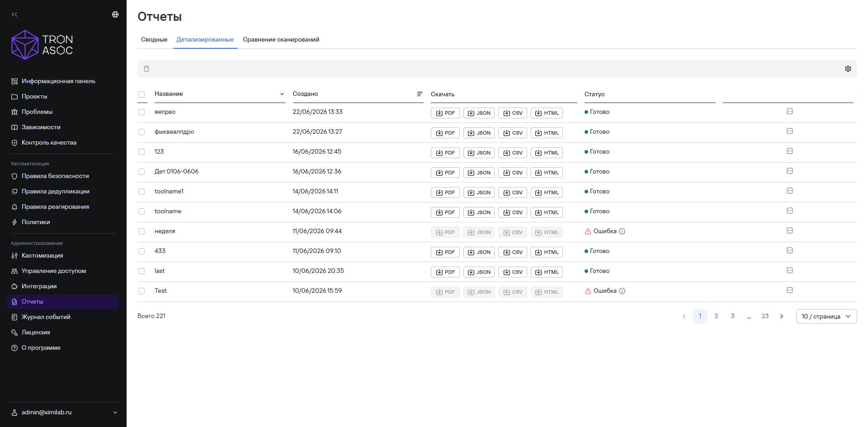Screen dimensions: 868x427
Task: Open the Сравнение сканирований tab
Action: [281, 40]
